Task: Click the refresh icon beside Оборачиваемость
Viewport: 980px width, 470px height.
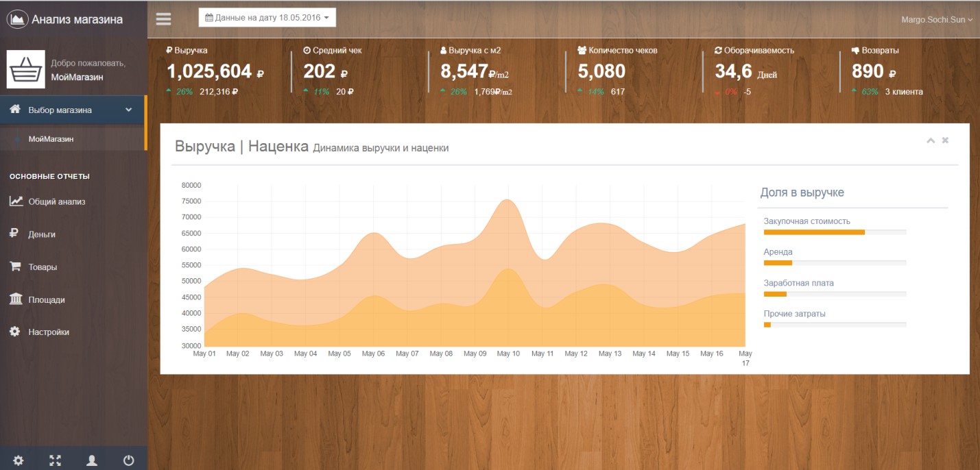Action: click(719, 51)
